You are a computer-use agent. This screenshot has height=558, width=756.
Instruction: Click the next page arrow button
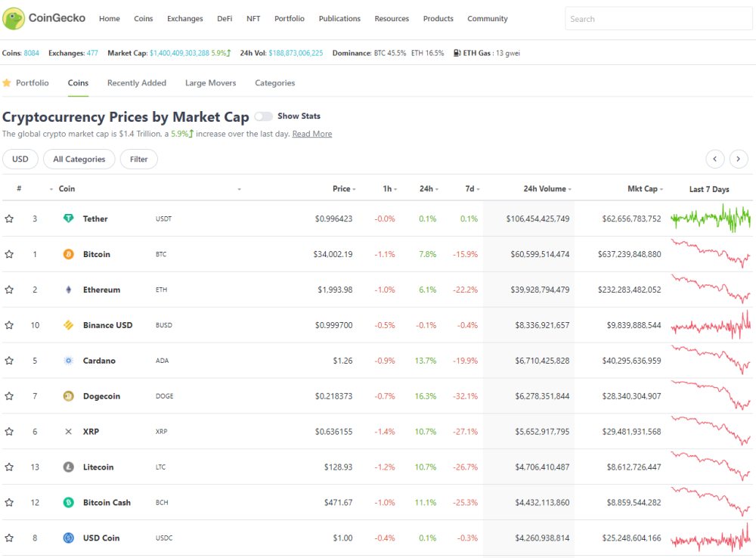click(738, 159)
